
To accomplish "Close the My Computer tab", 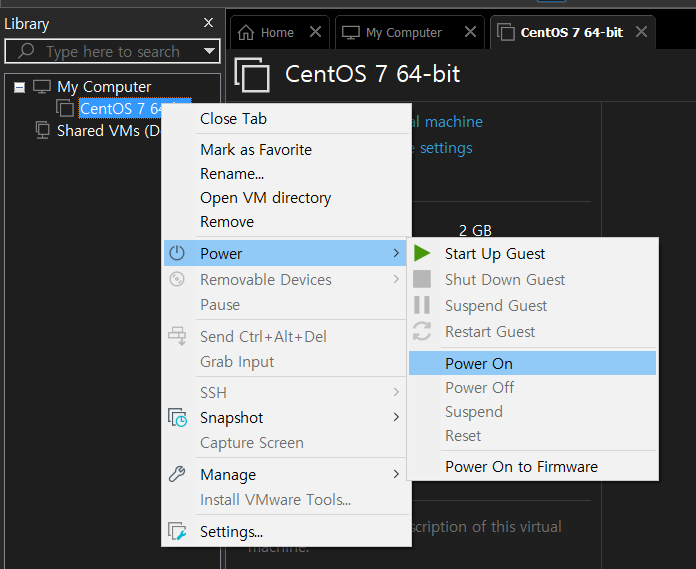I will pos(470,32).
